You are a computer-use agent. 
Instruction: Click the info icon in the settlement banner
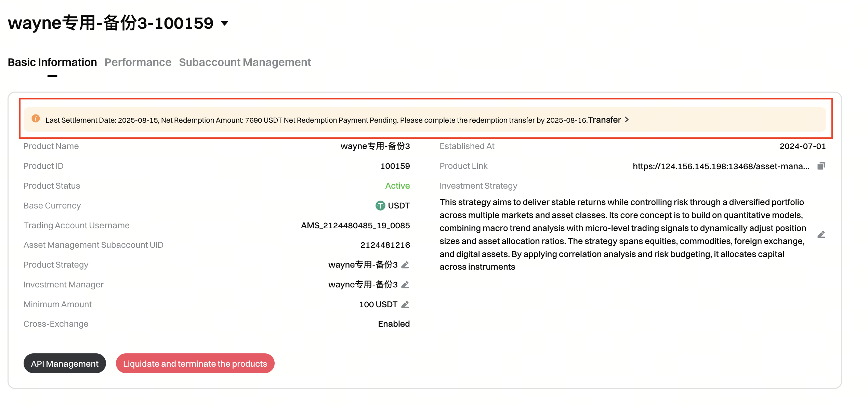tap(36, 119)
